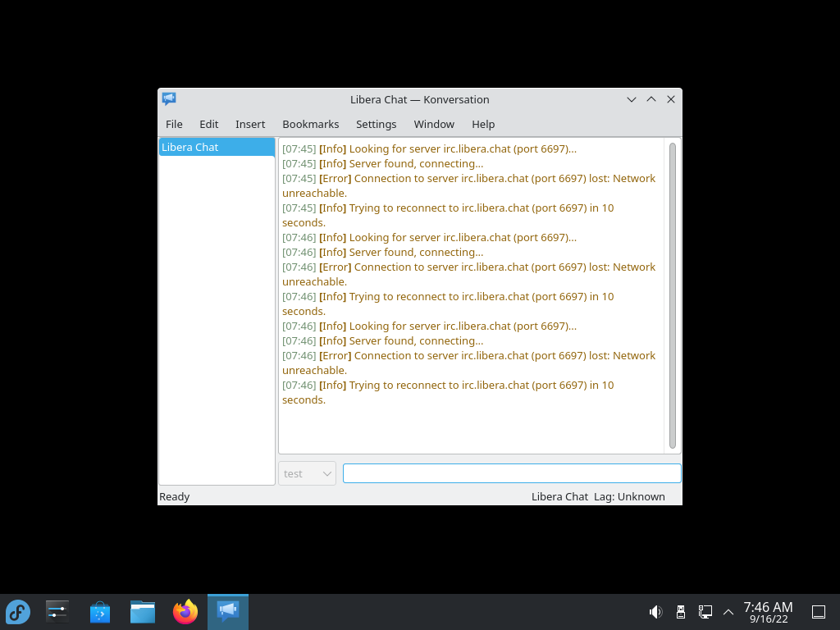This screenshot has height=630, width=840.
Task: Focus the message input field
Action: tap(512, 473)
